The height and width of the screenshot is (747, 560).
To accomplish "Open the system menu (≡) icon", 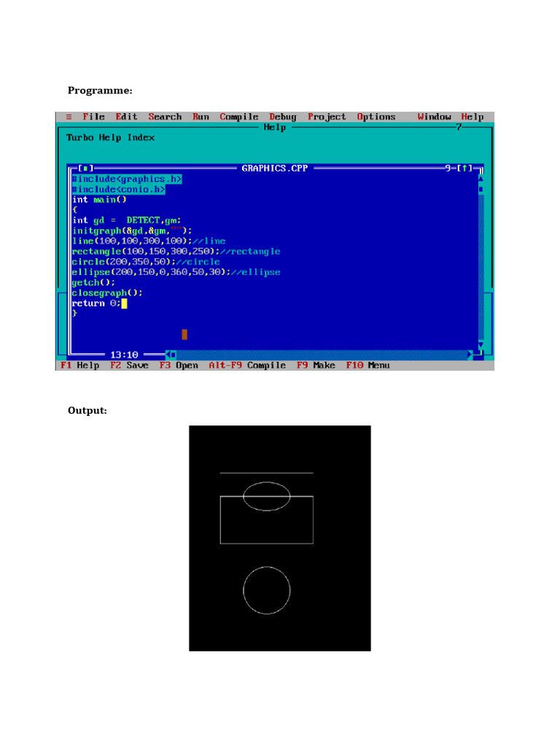I will click(x=69, y=117).
